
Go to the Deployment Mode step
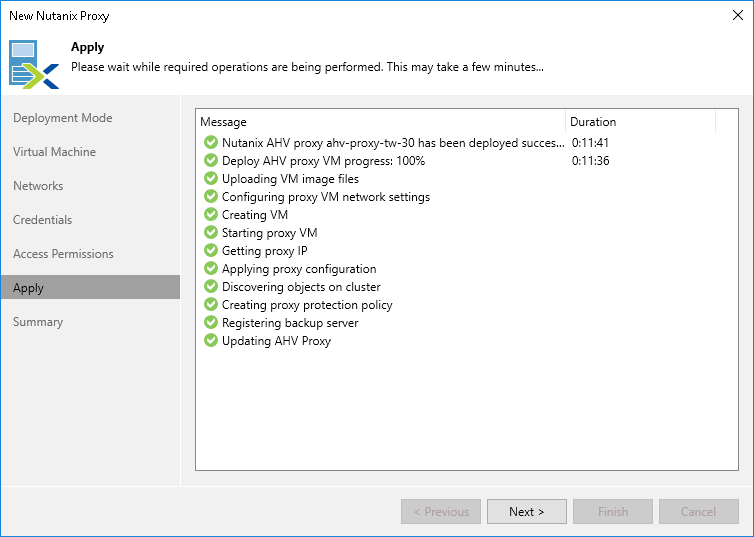pyautogui.click(x=63, y=118)
